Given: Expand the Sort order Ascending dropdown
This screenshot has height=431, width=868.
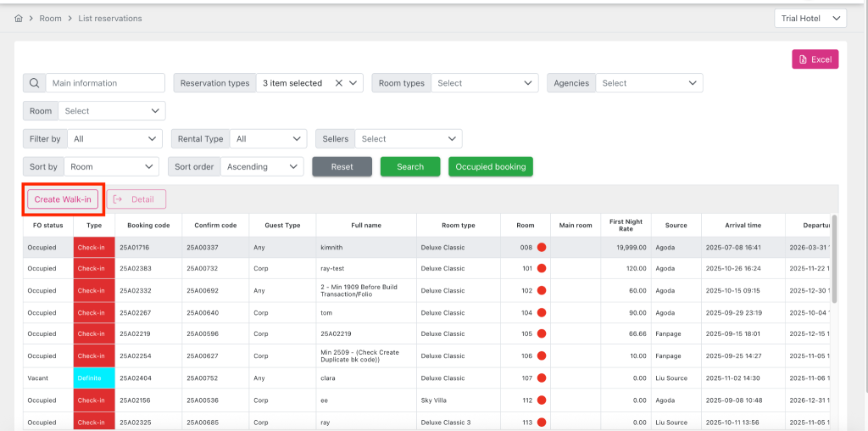Looking at the screenshot, I should (262, 167).
